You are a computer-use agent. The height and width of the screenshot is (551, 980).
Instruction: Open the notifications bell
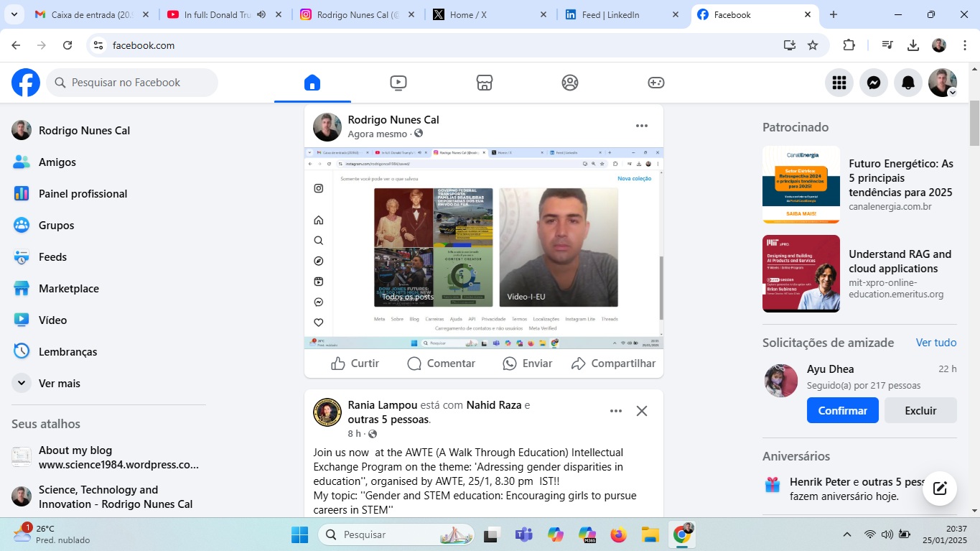pos(908,83)
